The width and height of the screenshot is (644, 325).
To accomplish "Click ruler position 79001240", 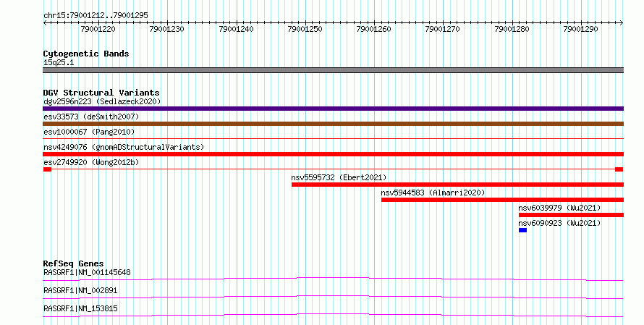I will click(236, 29).
